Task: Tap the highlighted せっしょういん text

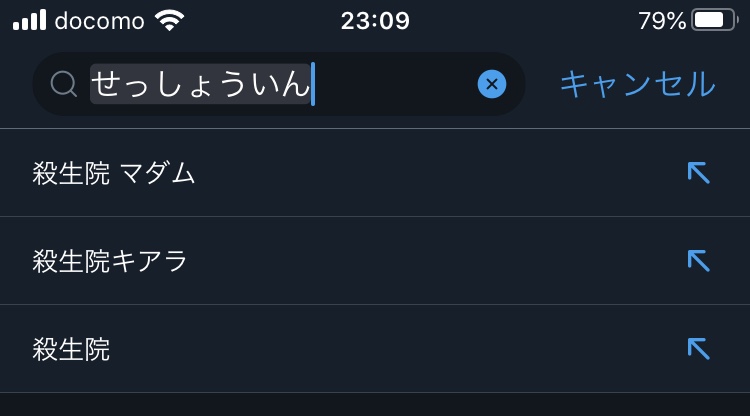Action: pyautogui.click(x=200, y=84)
